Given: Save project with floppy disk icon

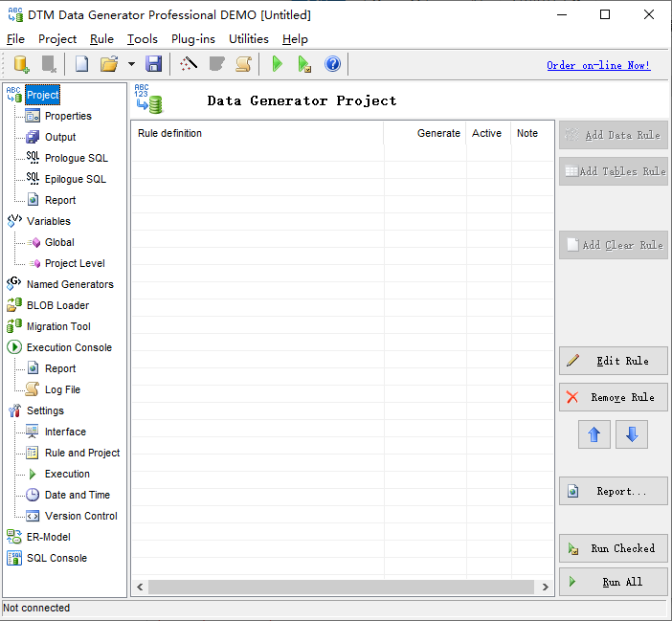Looking at the screenshot, I should [x=154, y=64].
